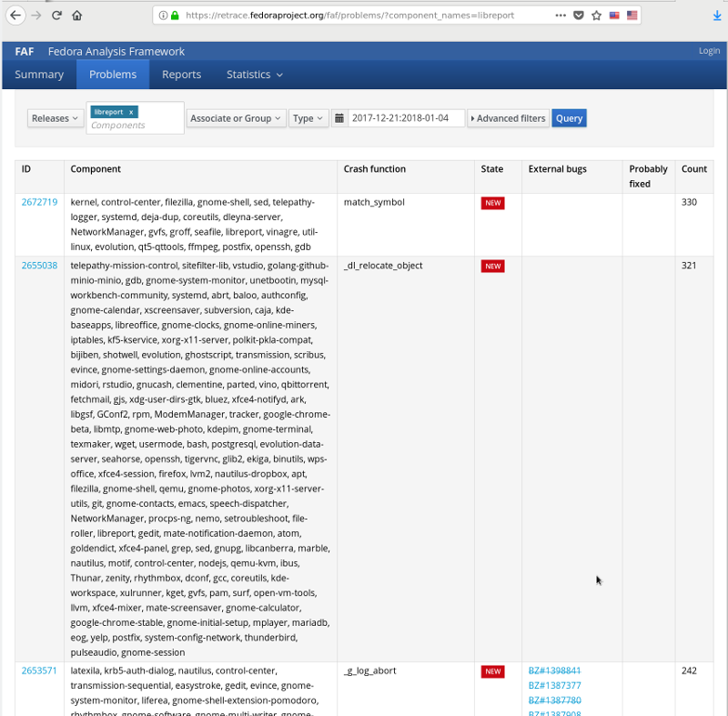This screenshot has height=716, width=728.
Task: Open the Releases dropdown
Action: pyautogui.click(x=56, y=118)
